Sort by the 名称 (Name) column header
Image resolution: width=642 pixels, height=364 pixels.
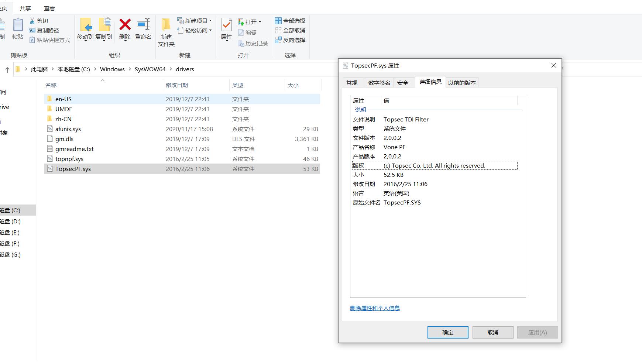[51, 85]
